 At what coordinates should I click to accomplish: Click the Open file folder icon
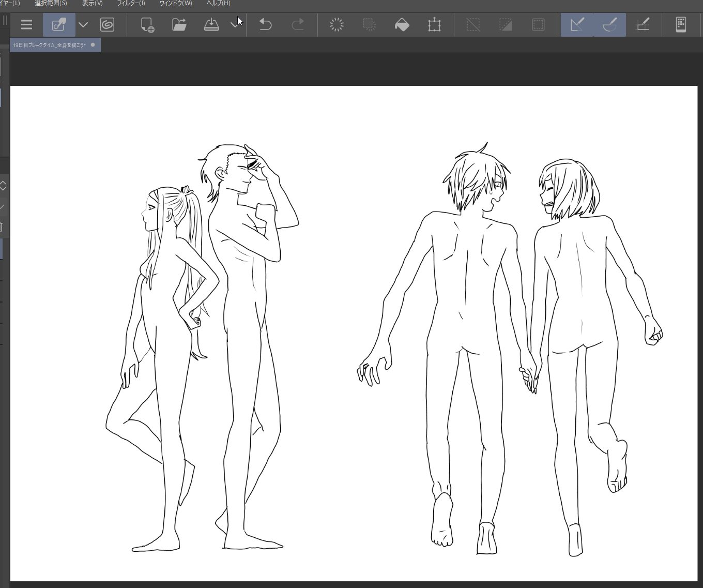coord(179,25)
